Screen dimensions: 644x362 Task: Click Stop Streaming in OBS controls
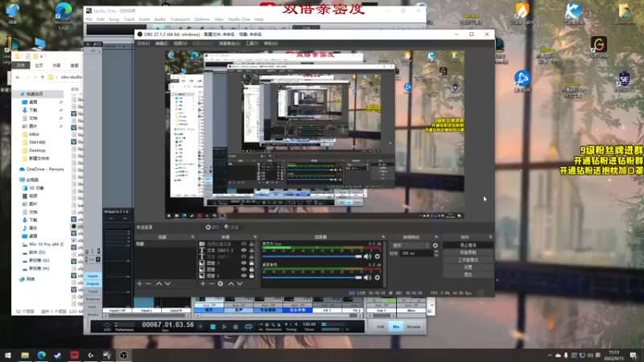(468, 245)
